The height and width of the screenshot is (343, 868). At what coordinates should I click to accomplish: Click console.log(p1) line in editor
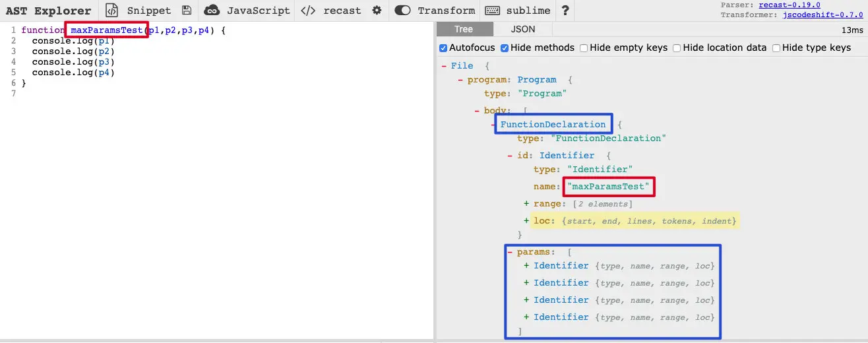coord(73,41)
